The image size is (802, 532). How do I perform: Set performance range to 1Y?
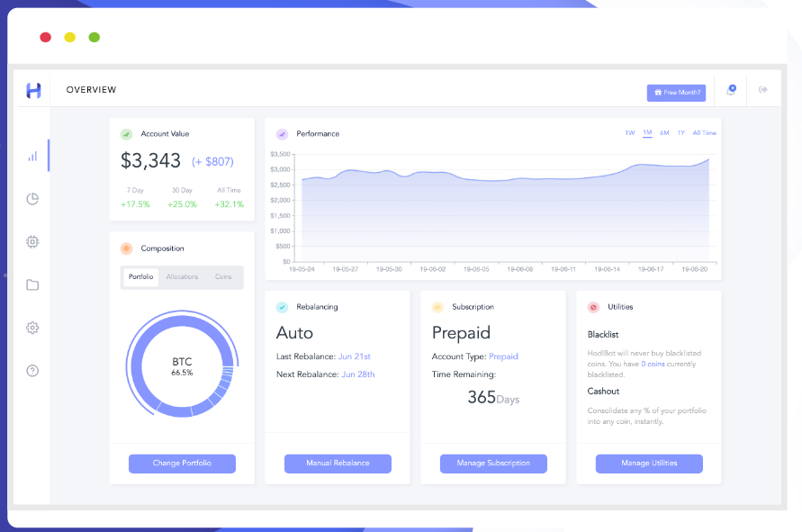pyautogui.click(x=681, y=133)
